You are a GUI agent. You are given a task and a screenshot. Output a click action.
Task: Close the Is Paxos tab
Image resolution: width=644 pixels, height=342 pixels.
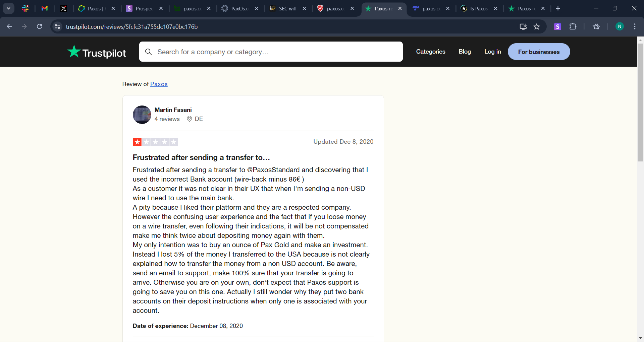tap(496, 8)
